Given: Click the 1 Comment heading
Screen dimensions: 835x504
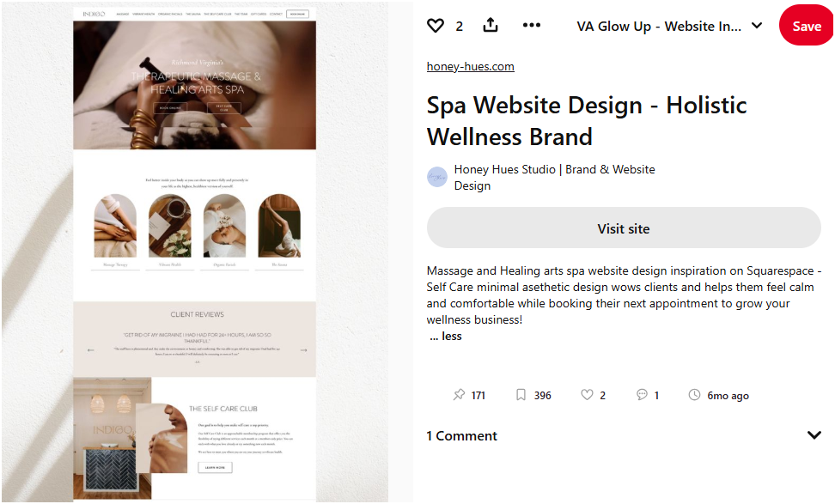Looking at the screenshot, I should click(x=461, y=436).
